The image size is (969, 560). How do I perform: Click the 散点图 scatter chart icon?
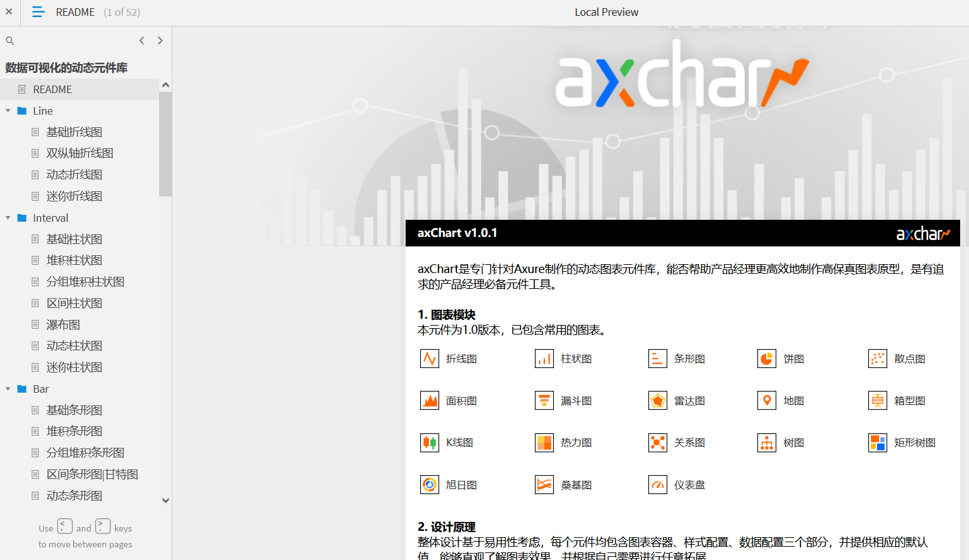point(878,359)
